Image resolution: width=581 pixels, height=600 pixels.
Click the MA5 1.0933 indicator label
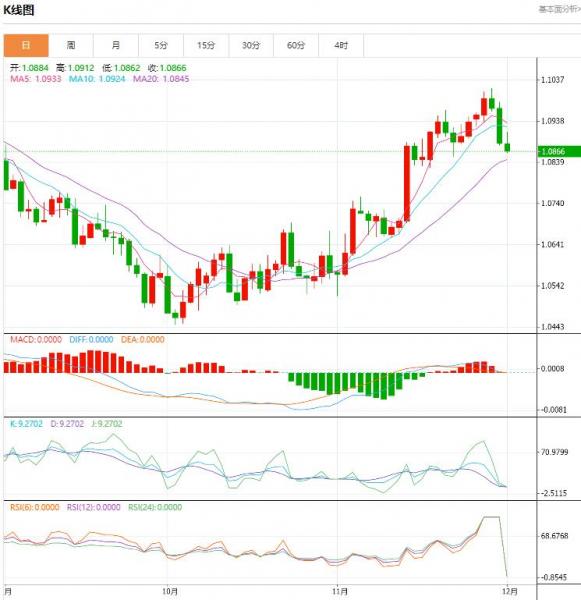[36, 79]
